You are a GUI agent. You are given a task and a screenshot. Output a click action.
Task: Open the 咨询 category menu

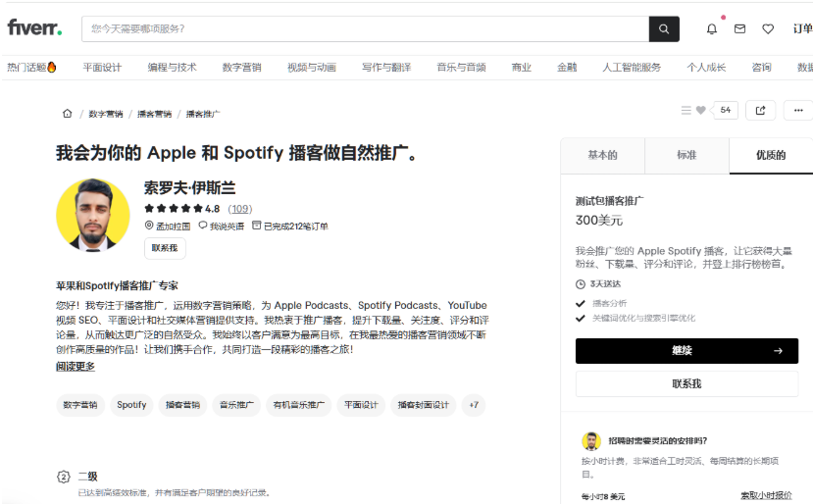tap(762, 68)
